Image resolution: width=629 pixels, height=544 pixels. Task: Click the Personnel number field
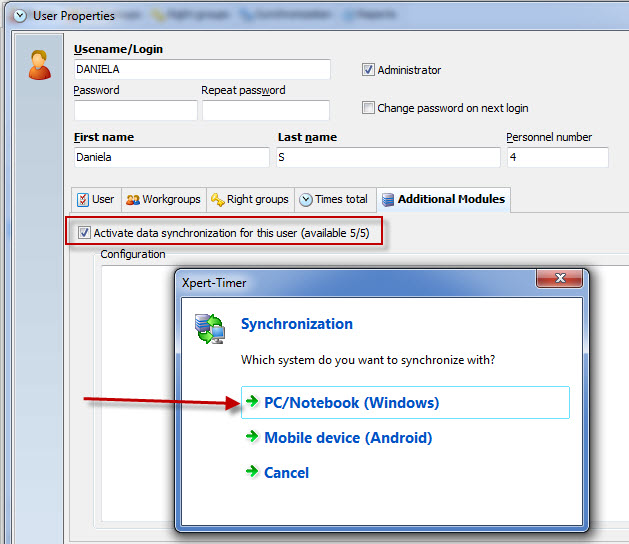click(558, 157)
